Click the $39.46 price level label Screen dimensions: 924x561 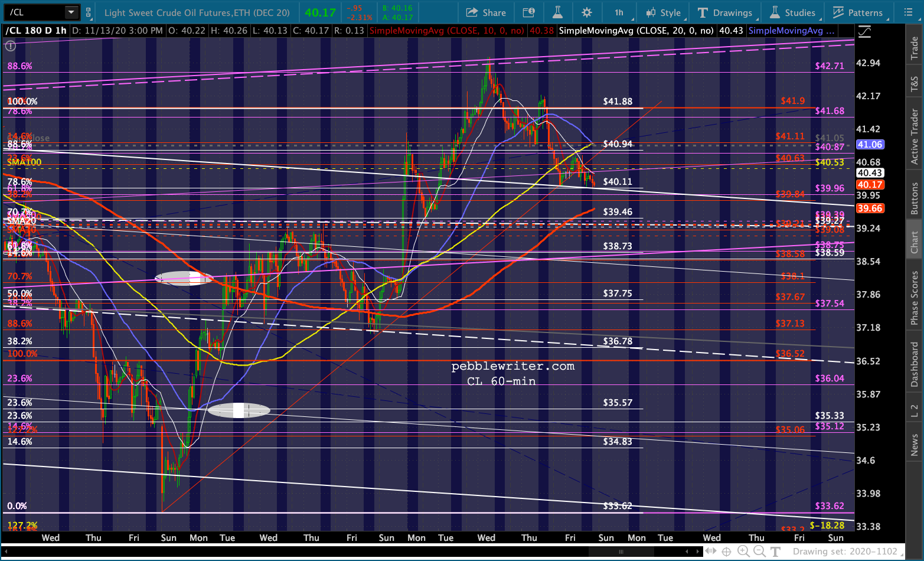click(618, 212)
